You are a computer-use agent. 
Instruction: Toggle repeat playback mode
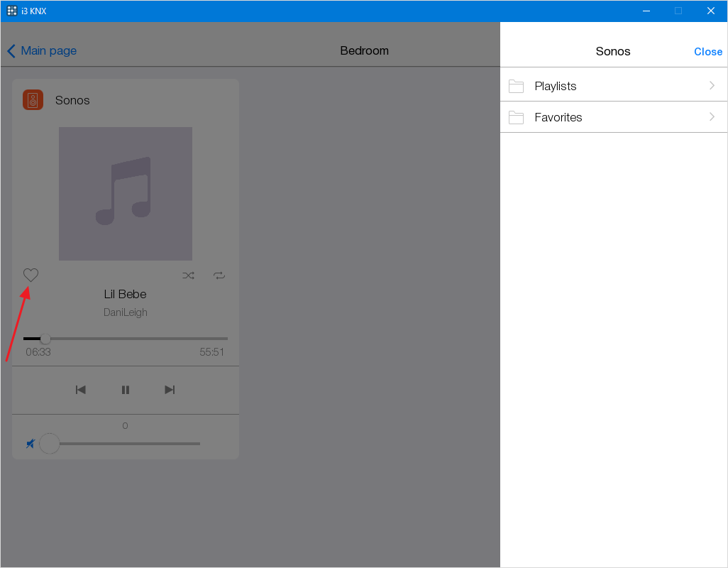(x=219, y=275)
